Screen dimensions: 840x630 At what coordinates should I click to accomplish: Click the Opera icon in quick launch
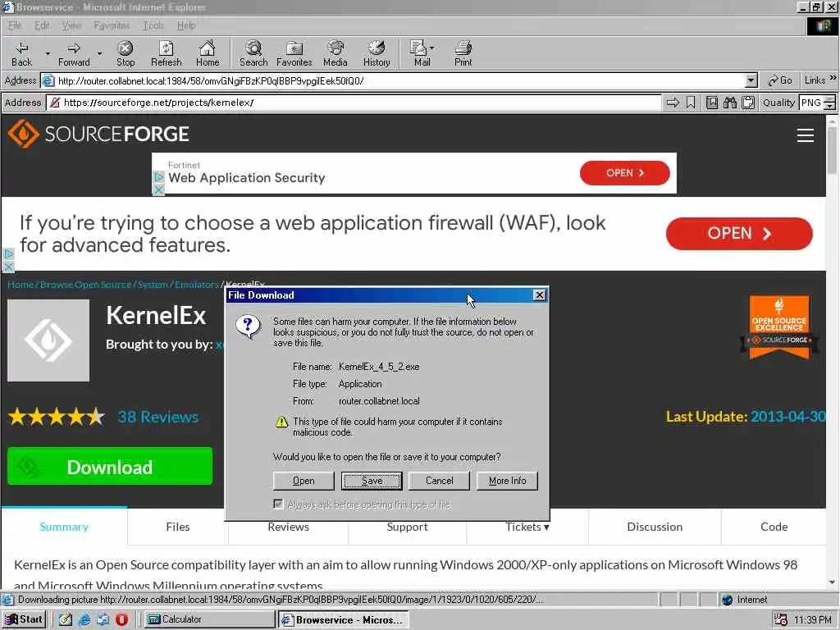pyautogui.click(x=121, y=619)
